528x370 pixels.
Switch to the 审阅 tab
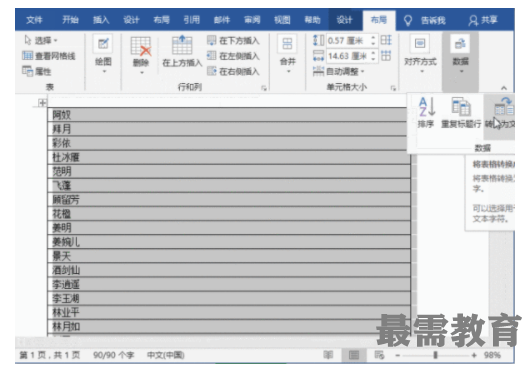(252, 20)
